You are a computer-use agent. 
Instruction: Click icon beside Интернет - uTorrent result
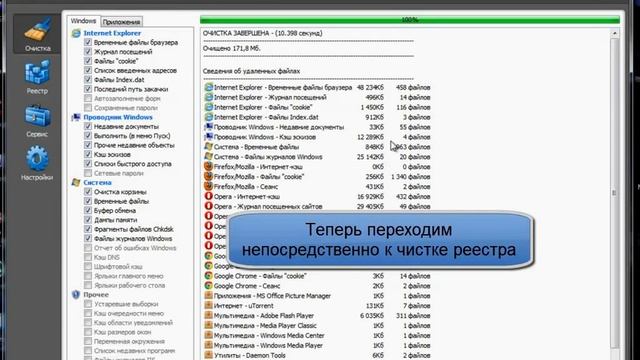click(209, 306)
